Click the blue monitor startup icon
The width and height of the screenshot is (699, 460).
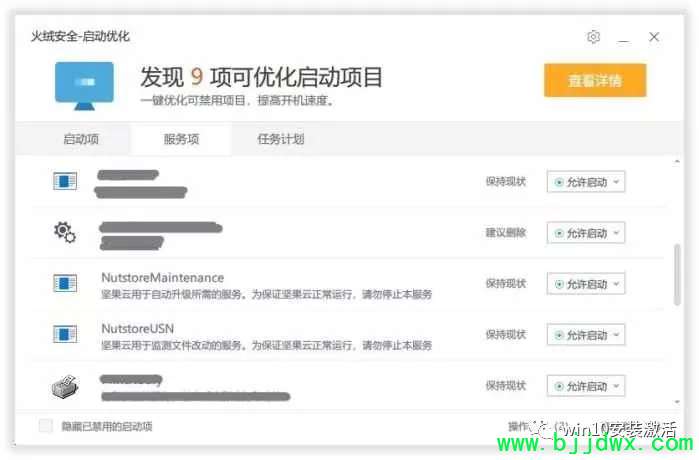click(84, 86)
